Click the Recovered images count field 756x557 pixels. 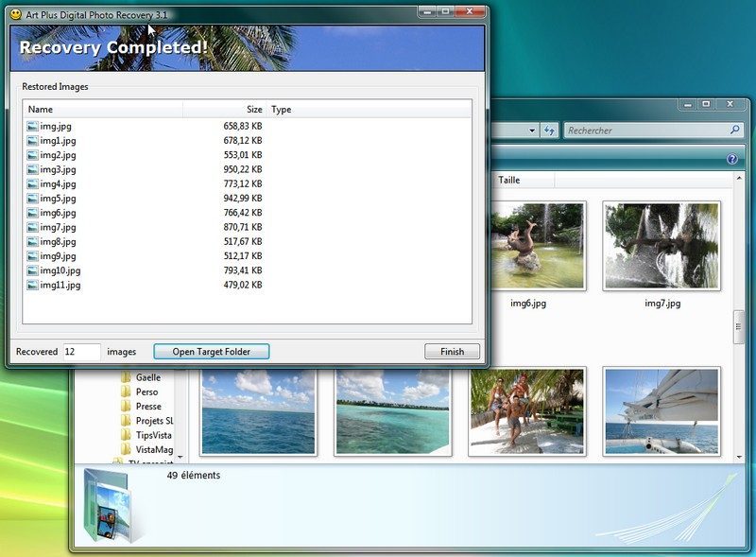point(82,352)
